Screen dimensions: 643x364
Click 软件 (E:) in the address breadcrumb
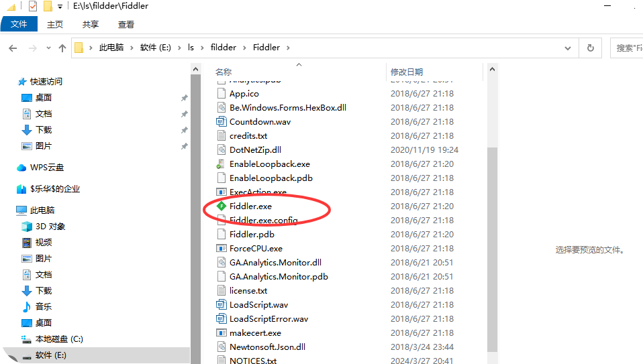(x=156, y=48)
